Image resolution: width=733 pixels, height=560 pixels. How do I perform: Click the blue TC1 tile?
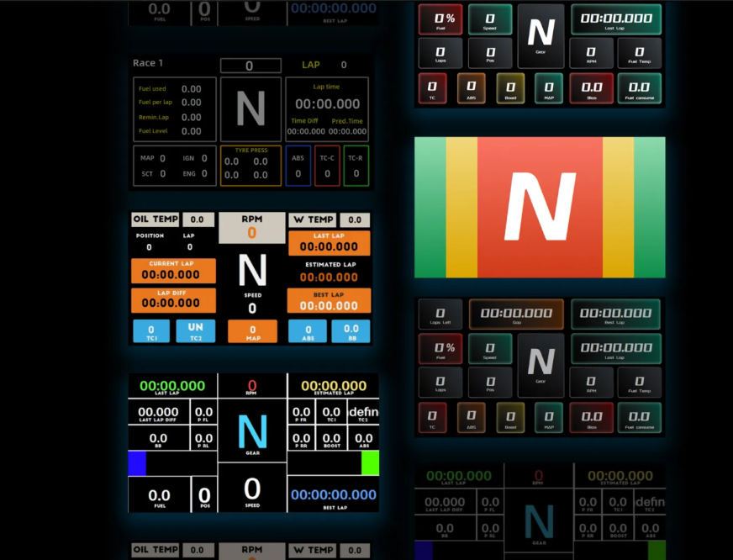click(151, 331)
